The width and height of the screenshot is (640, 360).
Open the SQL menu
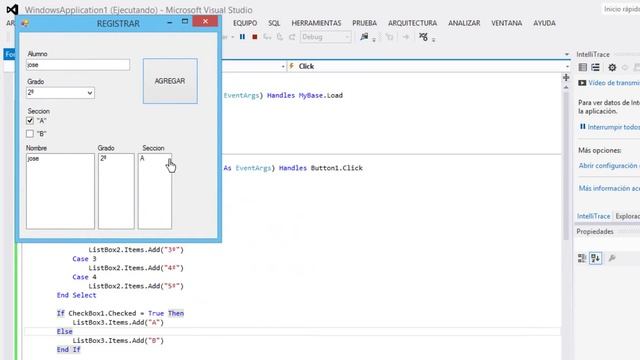274,23
